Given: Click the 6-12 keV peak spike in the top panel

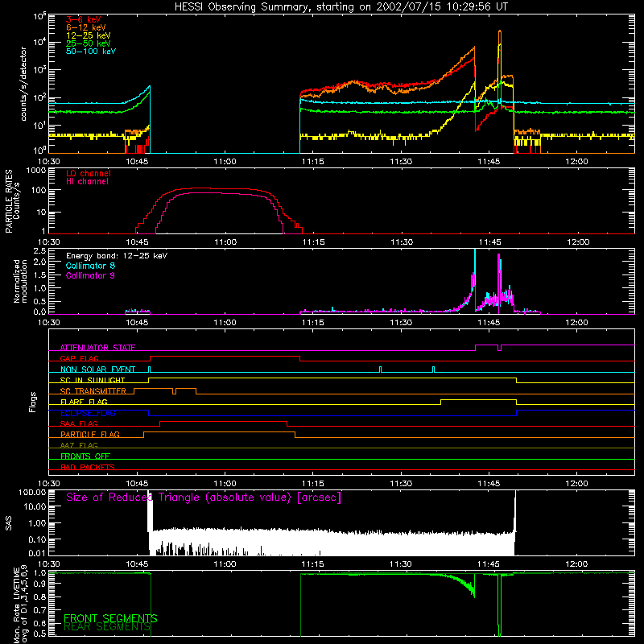Looking at the screenshot, I should click(499, 35).
